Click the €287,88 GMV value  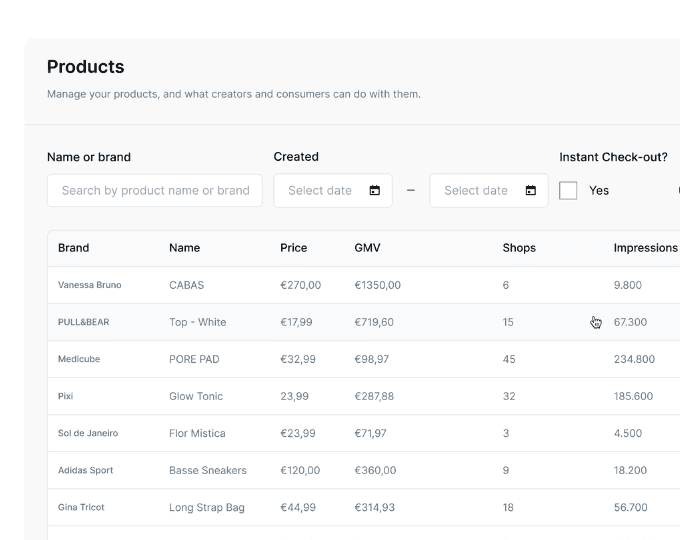374,396
